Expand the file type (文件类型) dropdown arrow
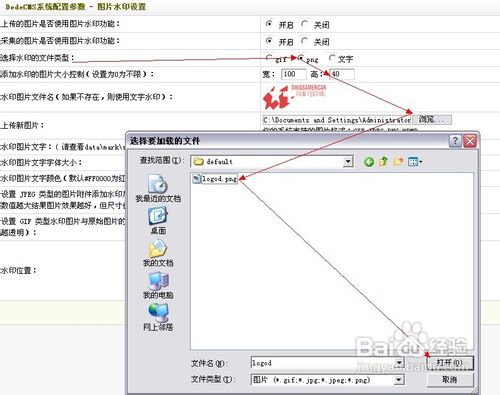500x395 pixels. 399,380
